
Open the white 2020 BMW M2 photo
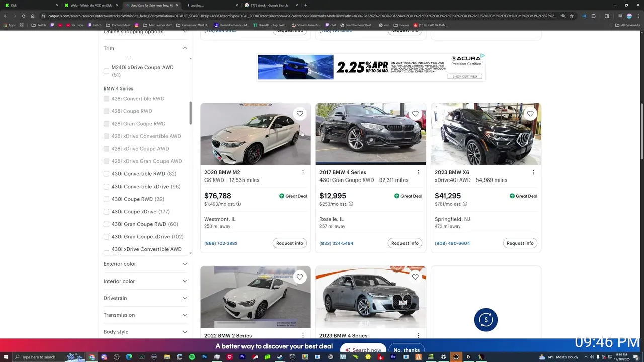(256, 134)
